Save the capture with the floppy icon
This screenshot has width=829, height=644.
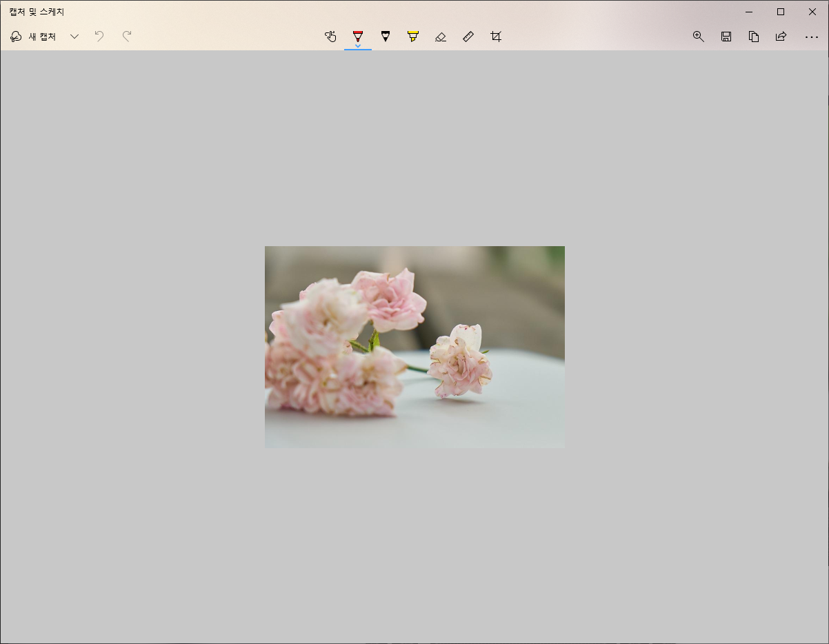tap(726, 37)
